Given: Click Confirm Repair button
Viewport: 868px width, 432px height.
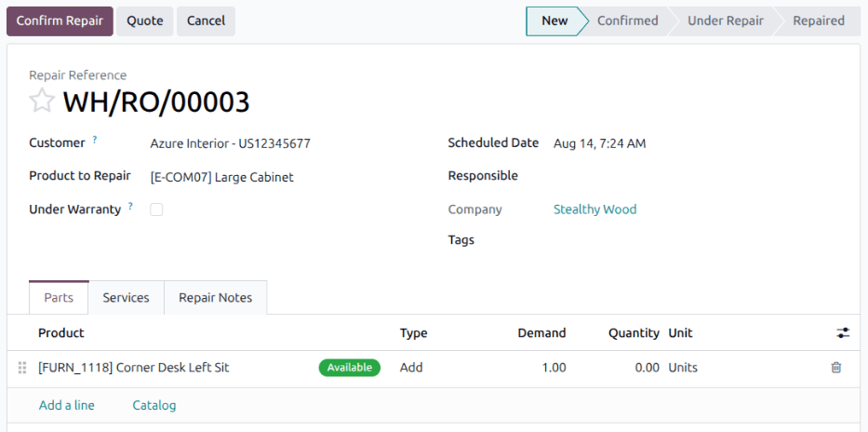Looking at the screenshot, I should (x=60, y=21).
